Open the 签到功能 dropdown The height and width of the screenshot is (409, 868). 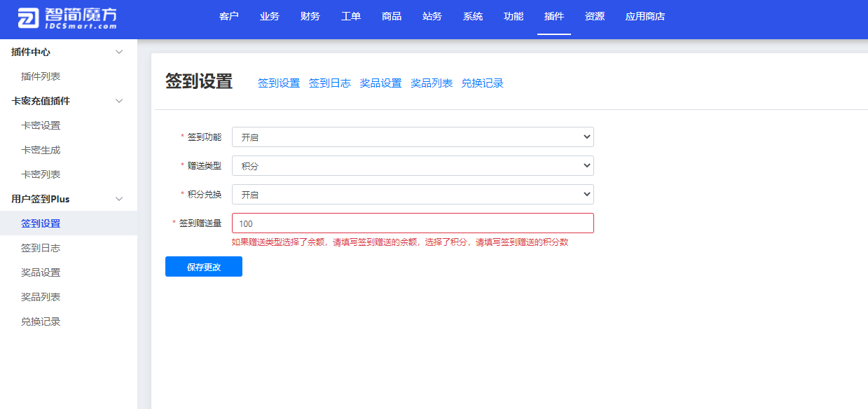coord(413,137)
